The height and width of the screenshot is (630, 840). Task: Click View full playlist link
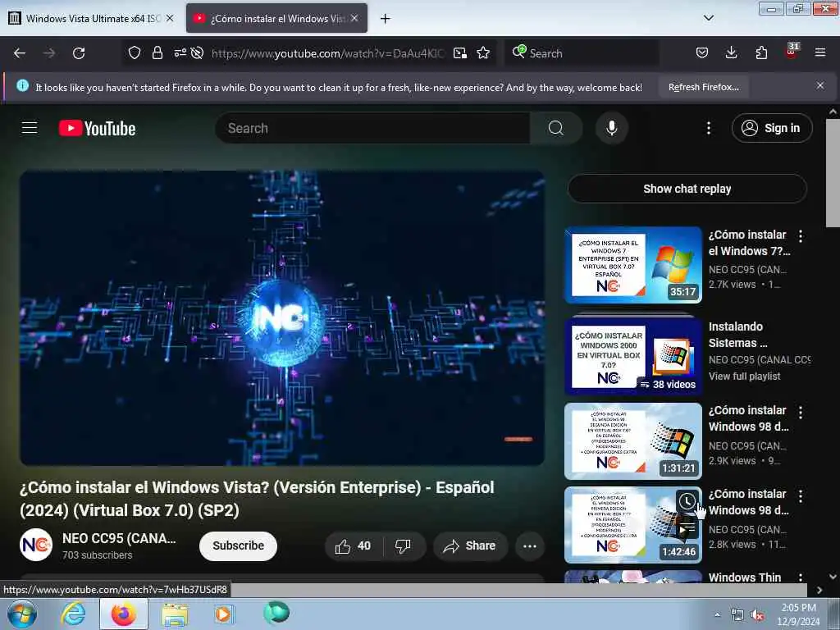(x=744, y=376)
